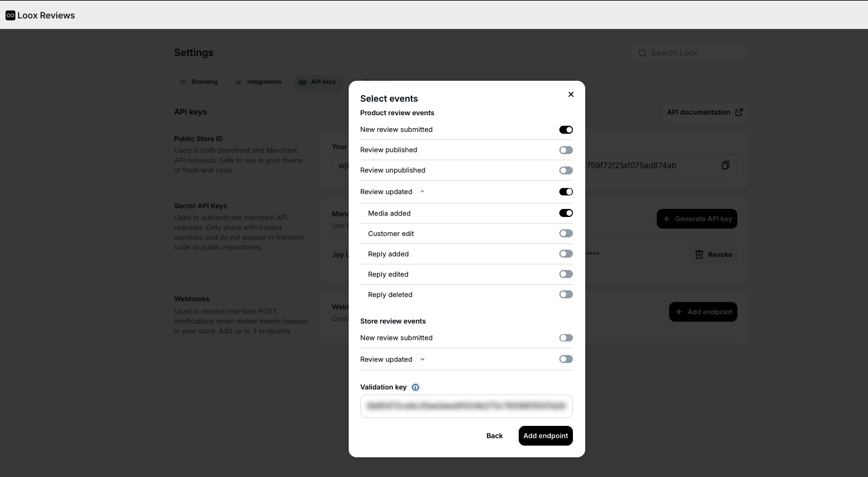Click Product review events heading
Screen dimensions: 868x477
pos(397,113)
